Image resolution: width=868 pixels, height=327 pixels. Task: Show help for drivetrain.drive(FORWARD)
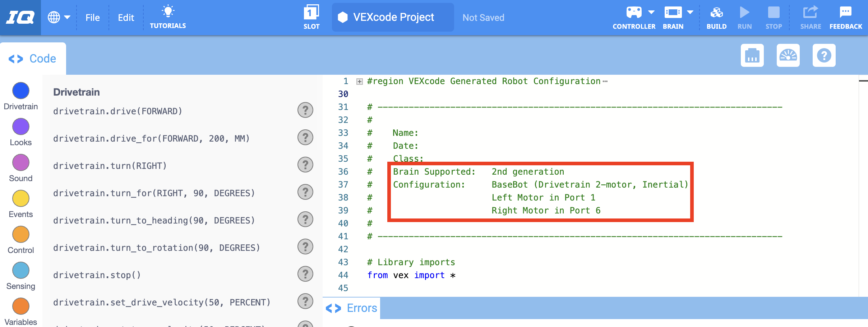pos(305,110)
